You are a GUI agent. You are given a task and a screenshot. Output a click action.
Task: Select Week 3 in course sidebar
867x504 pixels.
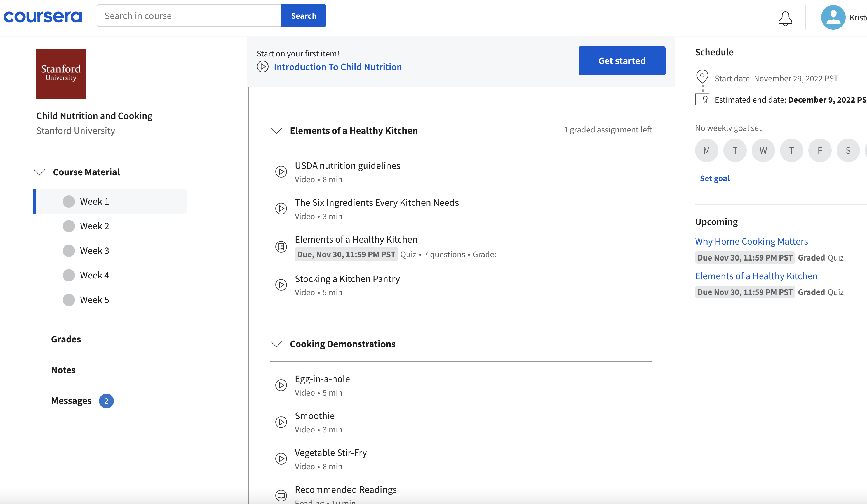click(x=94, y=251)
